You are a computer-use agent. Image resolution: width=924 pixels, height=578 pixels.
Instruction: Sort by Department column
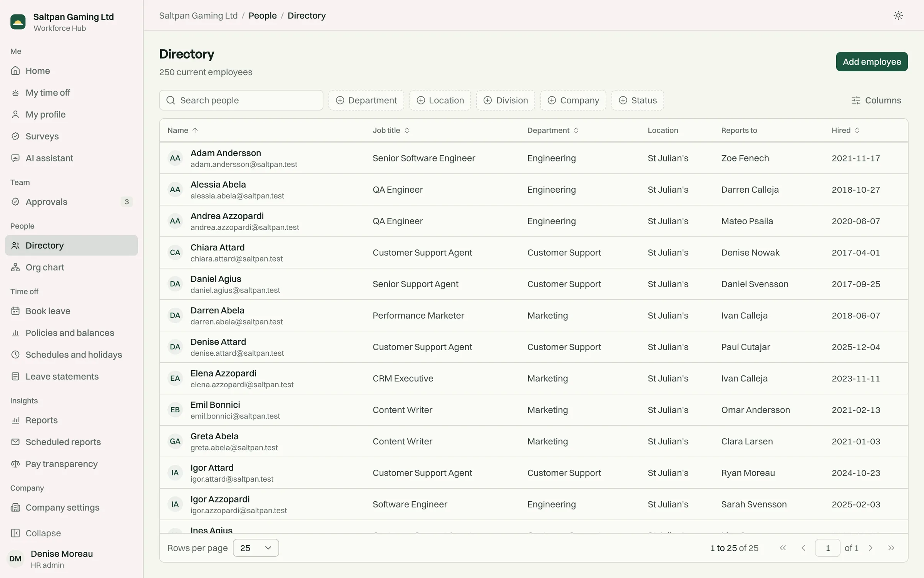coord(553,131)
